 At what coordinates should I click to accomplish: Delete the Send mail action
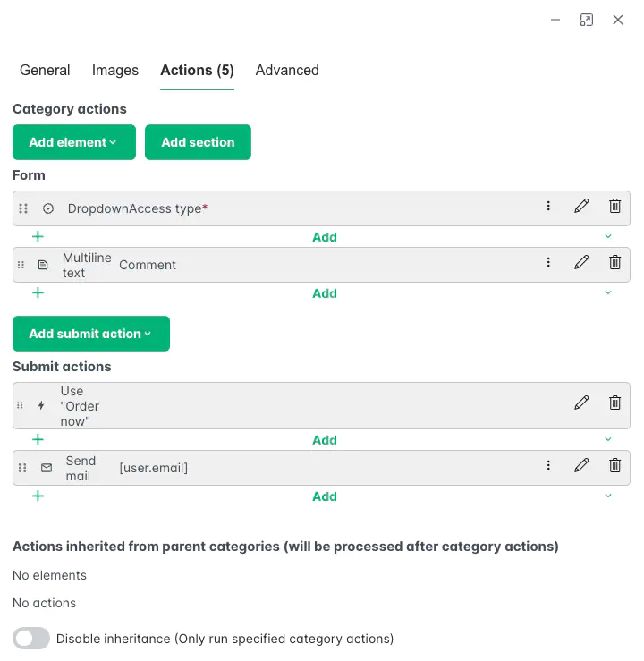(614, 465)
